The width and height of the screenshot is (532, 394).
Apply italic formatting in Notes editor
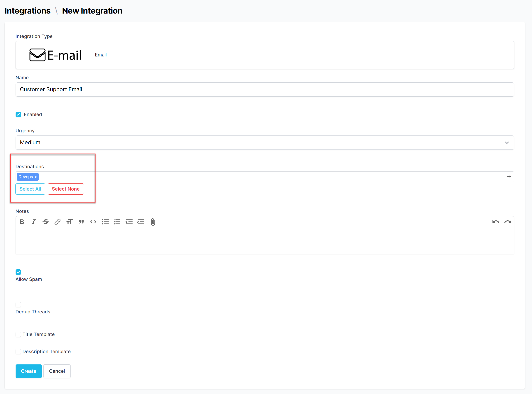[x=34, y=222]
